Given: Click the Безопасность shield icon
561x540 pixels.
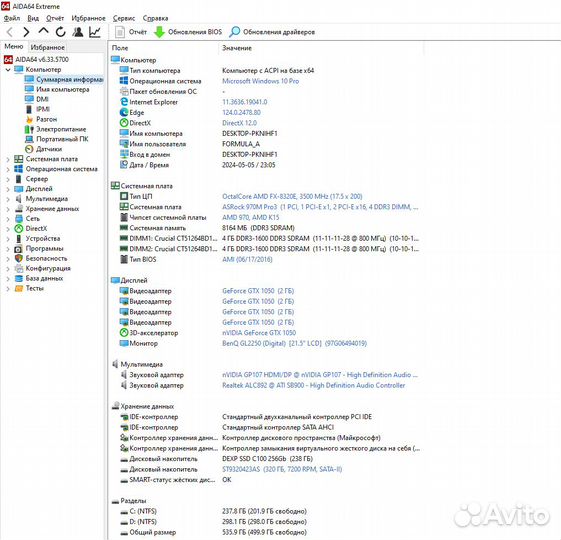Looking at the screenshot, I should 19,258.
